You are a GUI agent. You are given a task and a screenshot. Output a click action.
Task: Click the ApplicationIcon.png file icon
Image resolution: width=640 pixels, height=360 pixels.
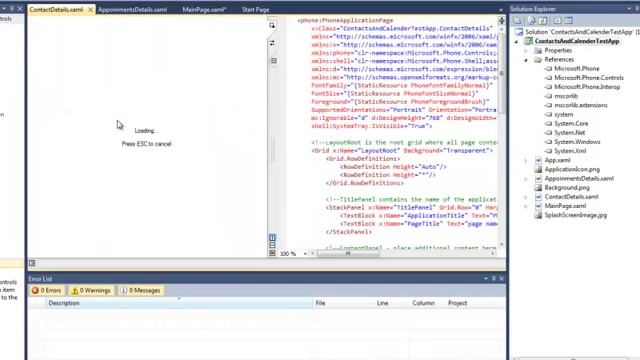pyautogui.click(x=538, y=169)
